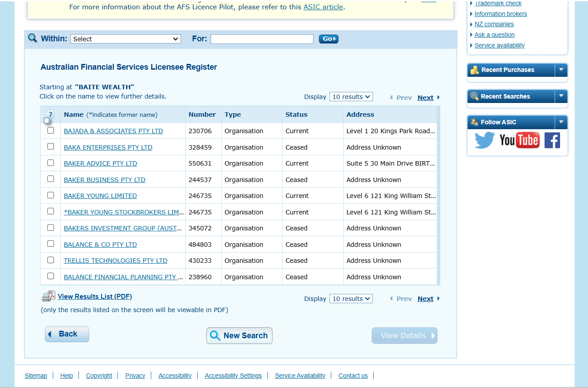Click the Go search button
588x388 pixels.
329,39
